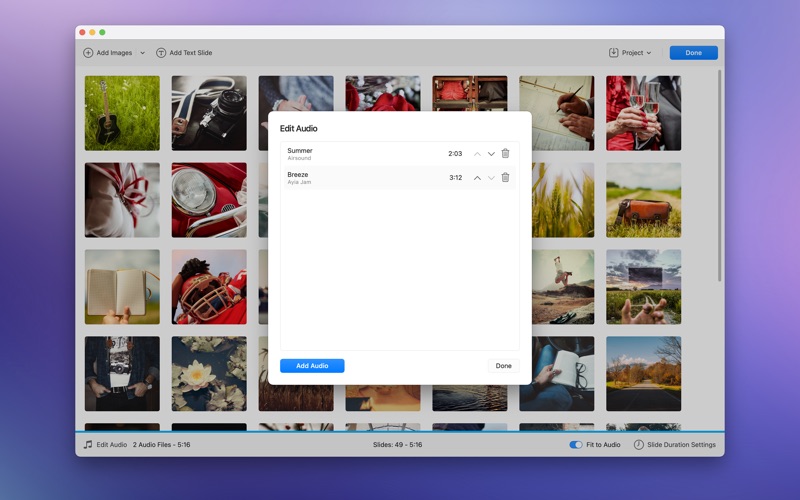Select the football helmet thumbnail
This screenshot has width=800, height=500.
(x=209, y=287)
